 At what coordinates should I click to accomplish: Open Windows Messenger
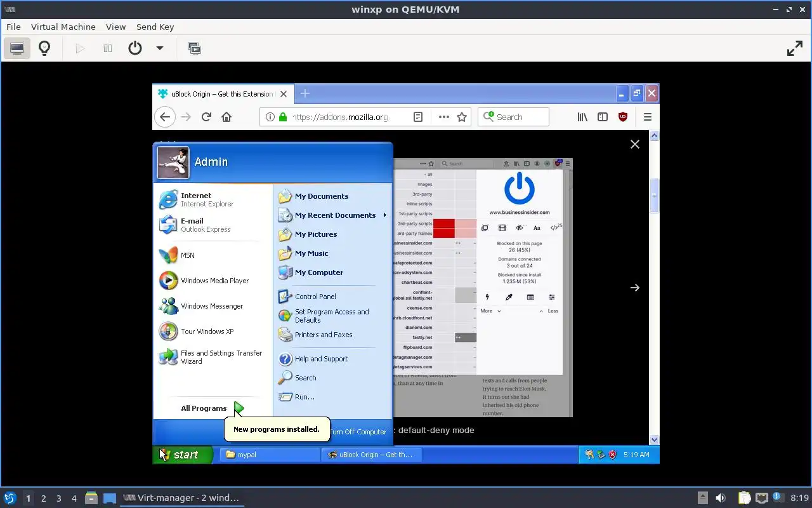click(213, 306)
